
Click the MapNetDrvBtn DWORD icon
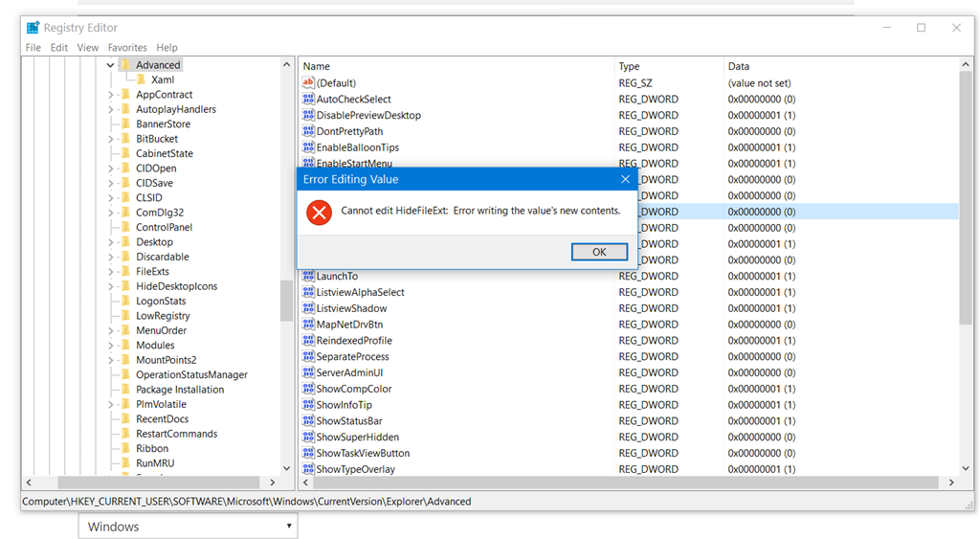[x=308, y=325]
